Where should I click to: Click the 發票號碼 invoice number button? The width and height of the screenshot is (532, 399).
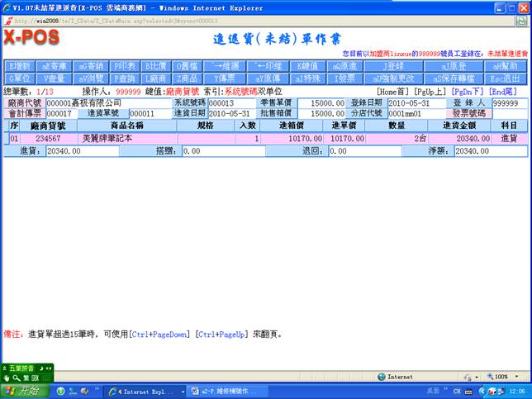point(468,114)
